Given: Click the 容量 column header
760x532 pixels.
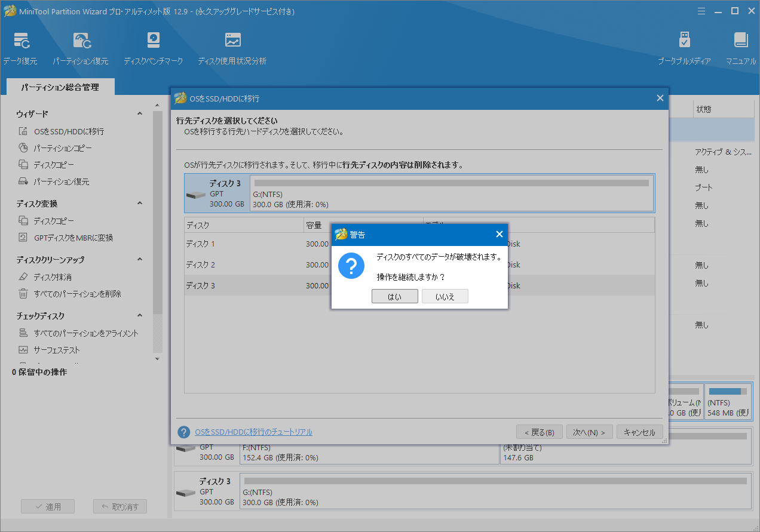Looking at the screenshot, I should pyautogui.click(x=363, y=225).
